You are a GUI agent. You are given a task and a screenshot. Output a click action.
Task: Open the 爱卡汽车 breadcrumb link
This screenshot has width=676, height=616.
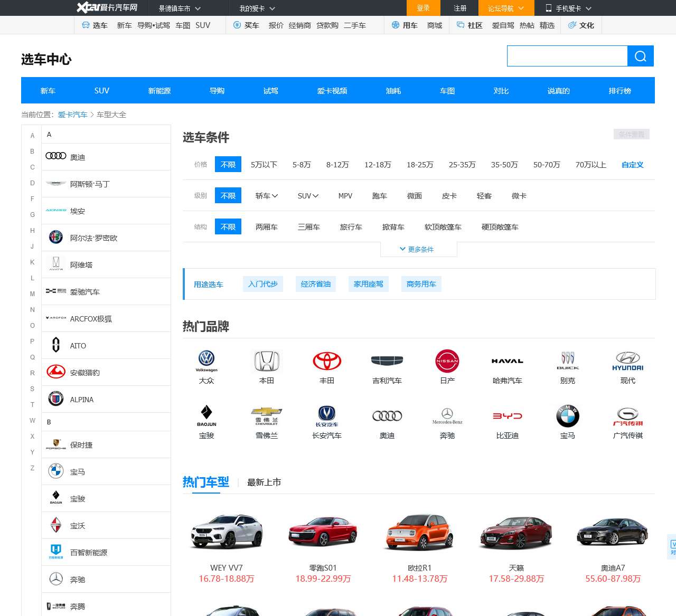click(73, 115)
